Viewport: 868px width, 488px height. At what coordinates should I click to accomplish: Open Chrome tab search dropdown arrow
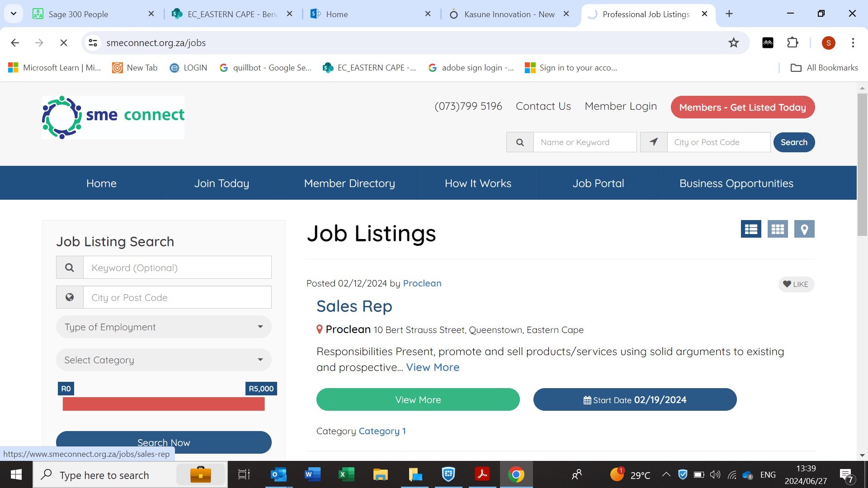tap(14, 14)
